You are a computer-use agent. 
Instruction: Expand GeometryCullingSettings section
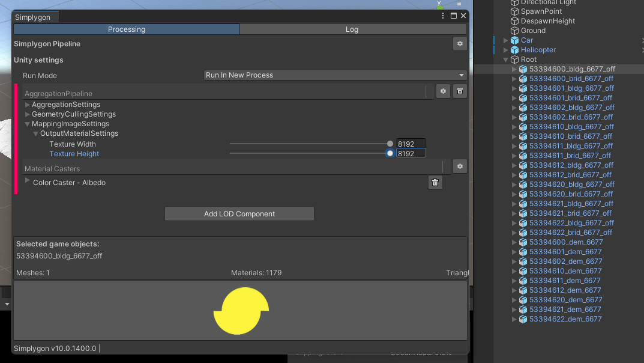click(x=27, y=114)
